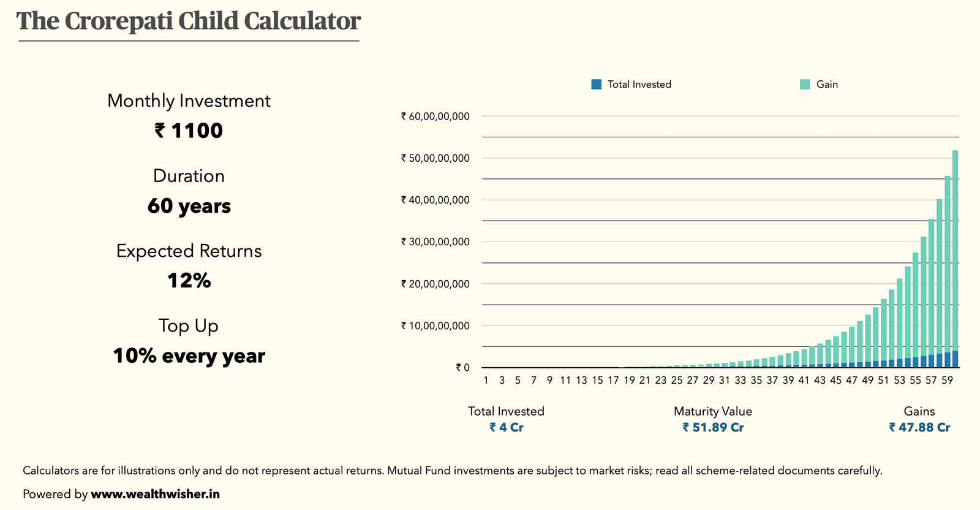Viewport: 980px width, 510px height.
Task: Click the Maturity Value ₹ 51.89 Cr figure
Action: [x=713, y=427]
